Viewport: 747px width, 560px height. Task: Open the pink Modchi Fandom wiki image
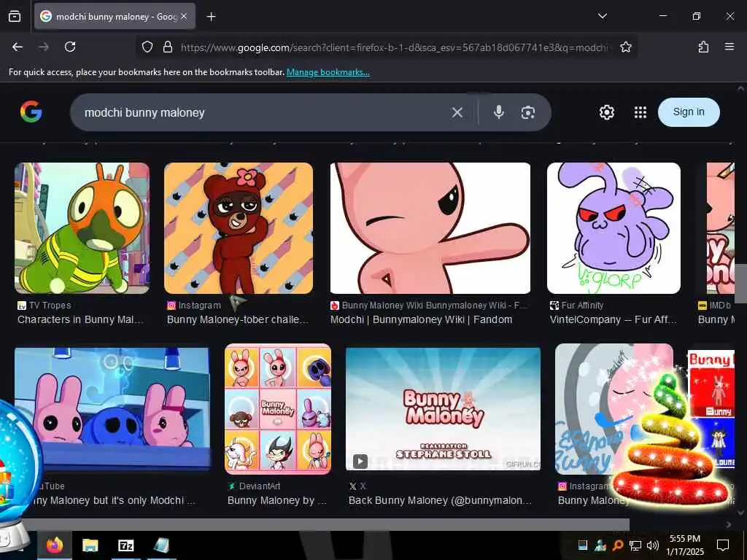pos(430,228)
